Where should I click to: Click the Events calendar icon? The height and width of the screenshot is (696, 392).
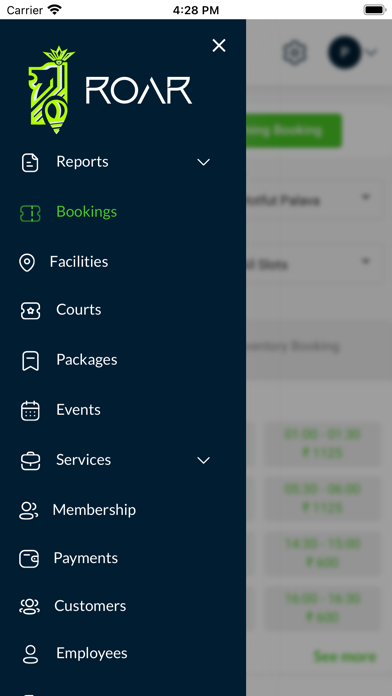30,411
